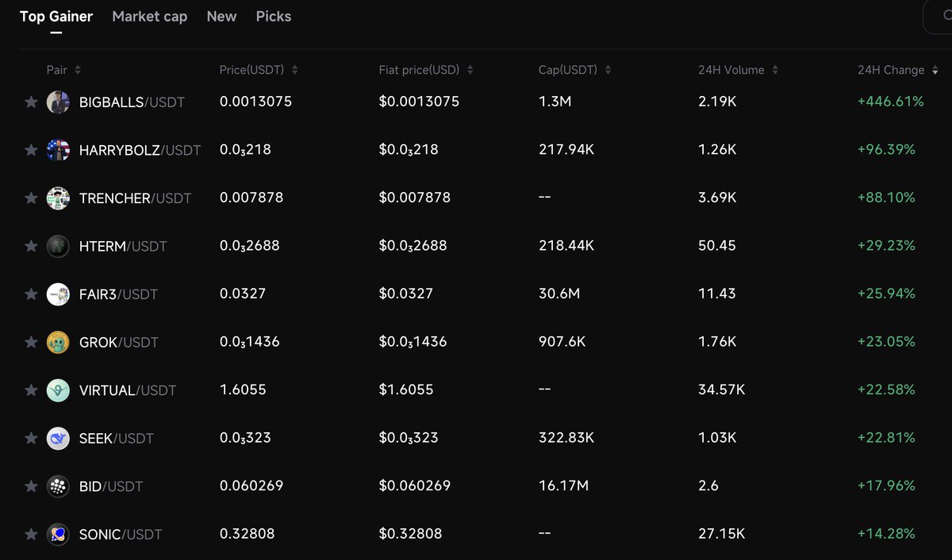Click the +88.10% change value
The height and width of the screenshot is (560, 952).
pyautogui.click(x=886, y=198)
